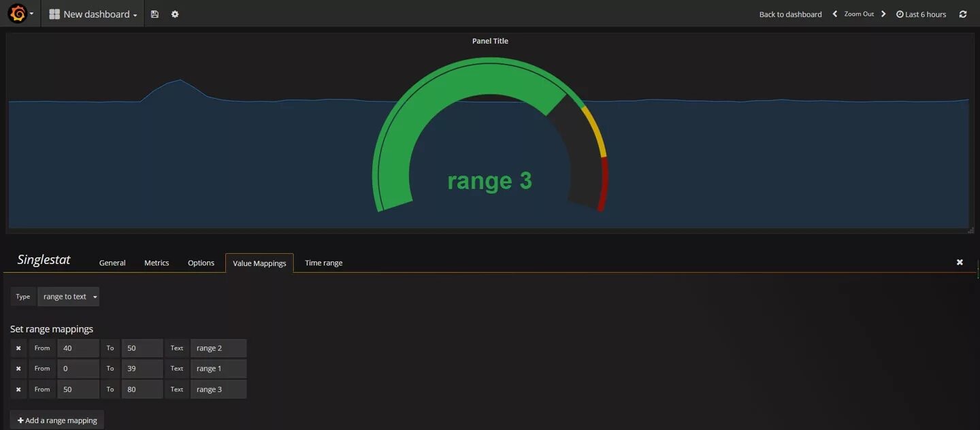Click the Text field containing range 2

(x=218, y=348)
